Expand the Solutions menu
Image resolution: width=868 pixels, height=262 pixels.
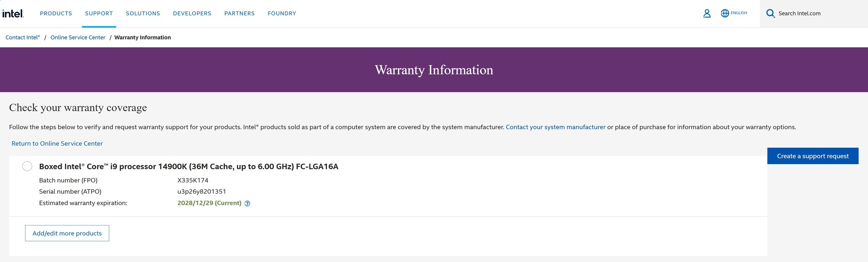[x=143, y=14]
